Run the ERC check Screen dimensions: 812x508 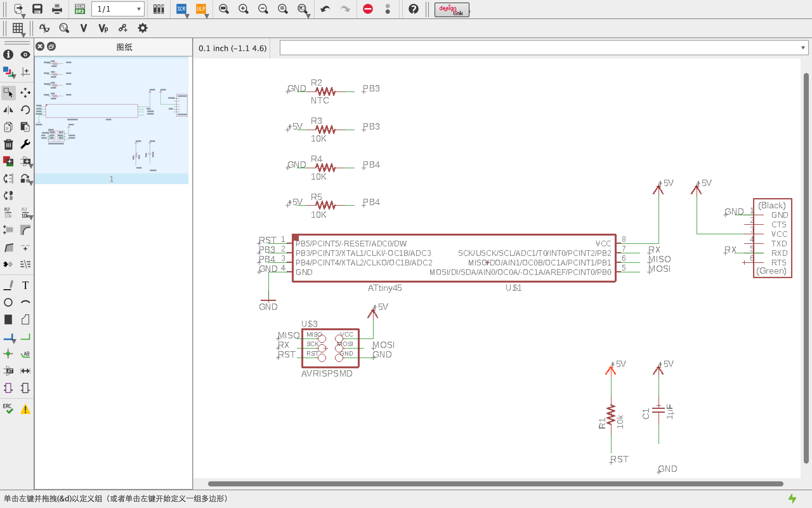pyautogui.click(x=8, y=409)
